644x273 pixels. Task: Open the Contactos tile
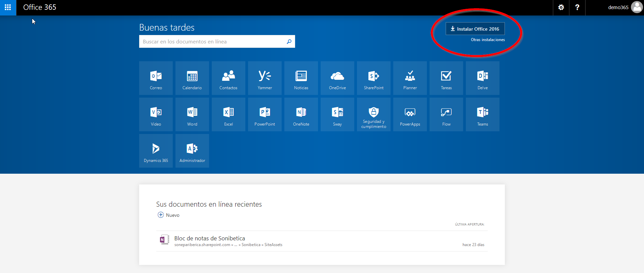coord(229,78)
